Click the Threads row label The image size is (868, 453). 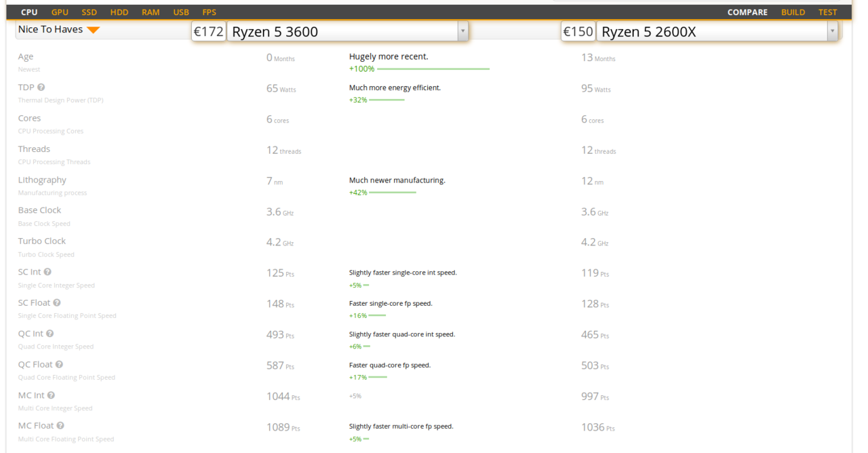point(34,149)
